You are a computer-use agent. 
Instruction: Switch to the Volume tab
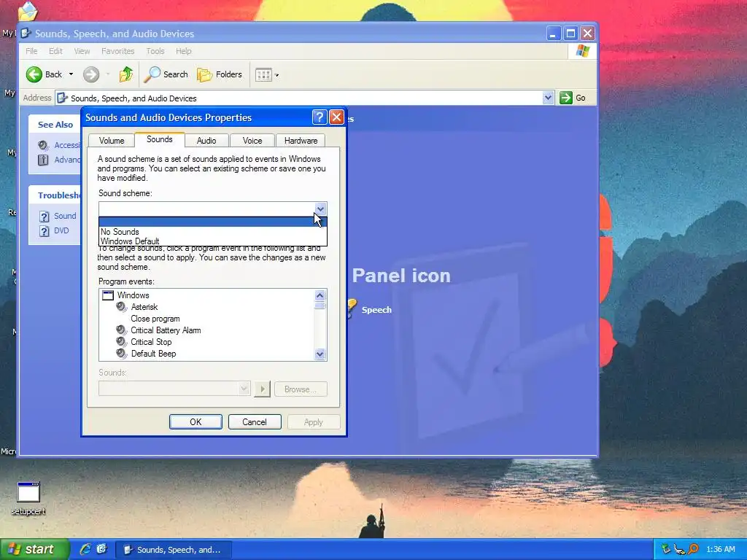tap(112, 141)
